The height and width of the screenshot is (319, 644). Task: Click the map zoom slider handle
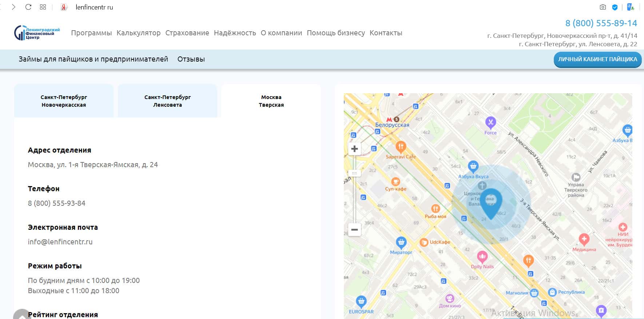(x=354, y=173)
